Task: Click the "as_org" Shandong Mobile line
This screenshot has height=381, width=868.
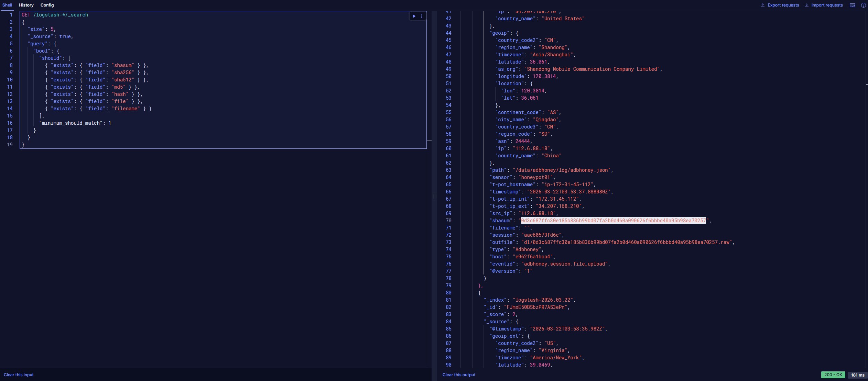Action: [579, 69]
